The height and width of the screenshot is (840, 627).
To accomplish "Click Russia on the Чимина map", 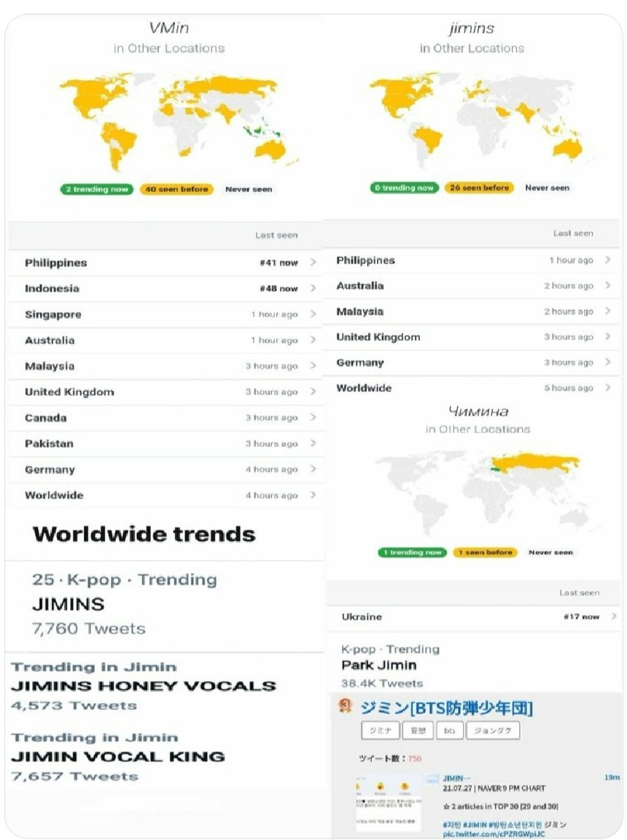I will tap(535, 464).
